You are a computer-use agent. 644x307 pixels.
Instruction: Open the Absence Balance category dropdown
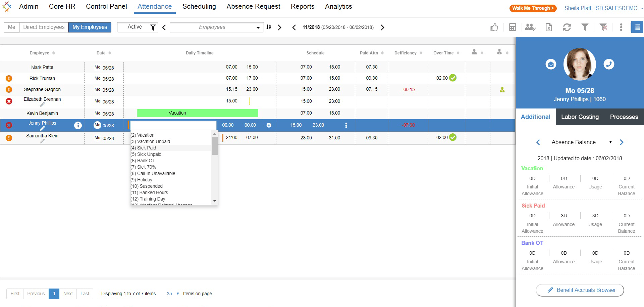coord(610,142)
